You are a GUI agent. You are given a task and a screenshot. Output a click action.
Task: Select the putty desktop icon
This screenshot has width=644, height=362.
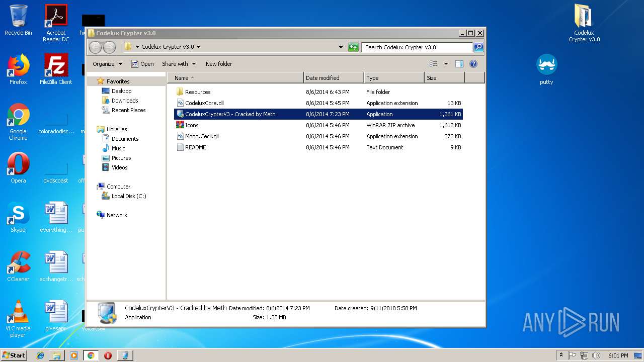tap(546, 69)
